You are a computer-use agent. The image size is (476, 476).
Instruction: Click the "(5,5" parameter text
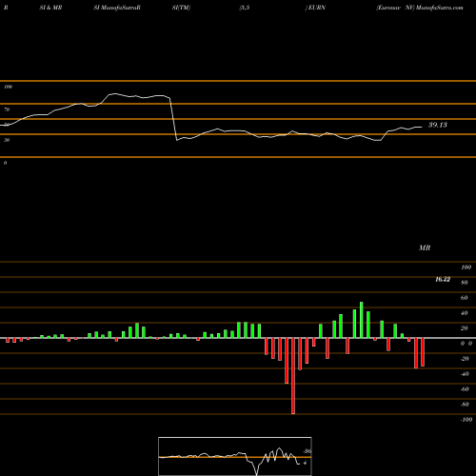[245, 8]
